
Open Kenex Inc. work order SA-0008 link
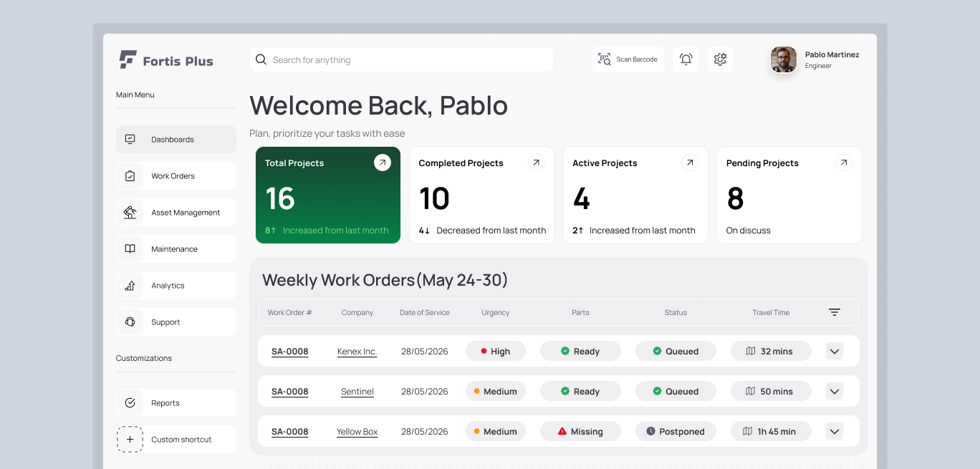(x=290, y=352)
